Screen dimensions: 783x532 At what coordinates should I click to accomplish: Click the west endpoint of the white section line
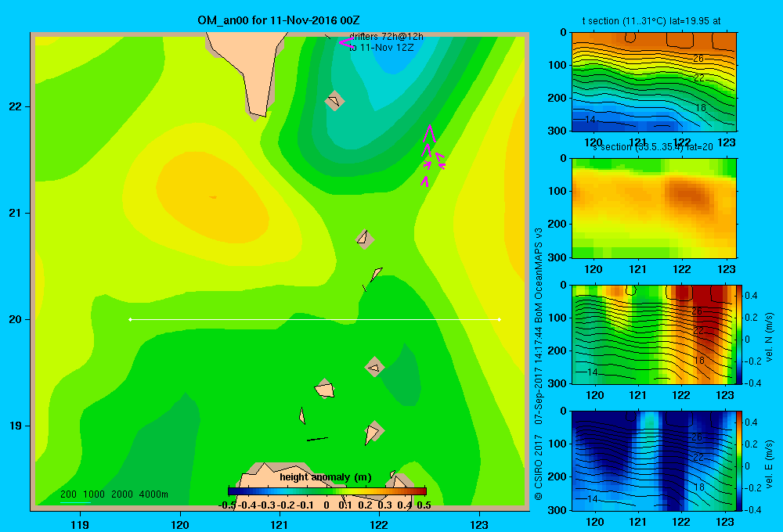(130, 319)
